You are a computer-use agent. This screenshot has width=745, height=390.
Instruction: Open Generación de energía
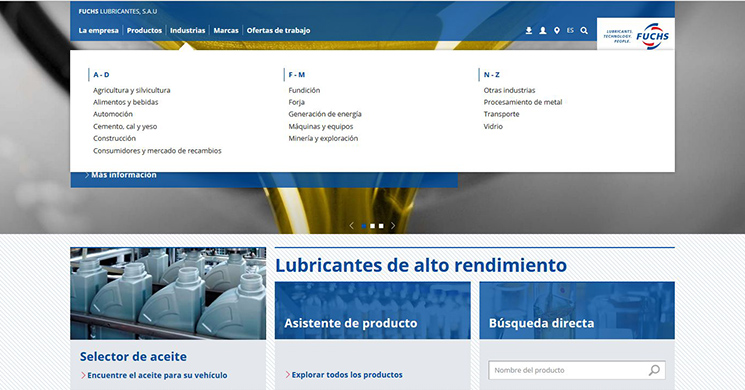pos(325,114)
